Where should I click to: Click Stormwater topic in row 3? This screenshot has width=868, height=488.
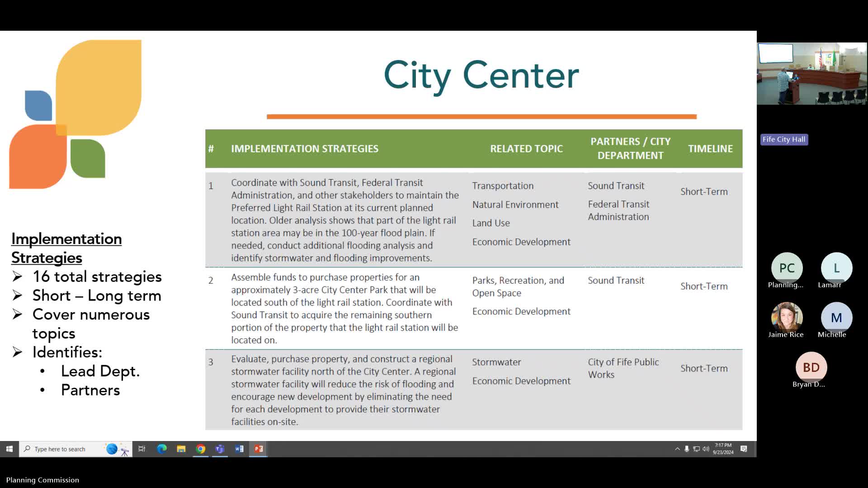pos(496,362)
